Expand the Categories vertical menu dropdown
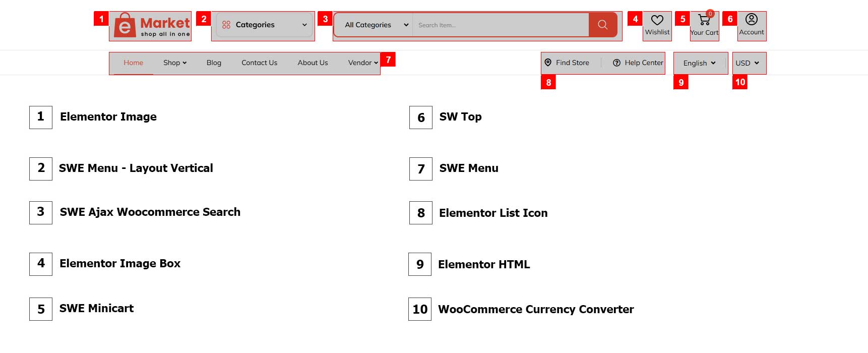This screenshot has width=868, height=353. point(304,25)
